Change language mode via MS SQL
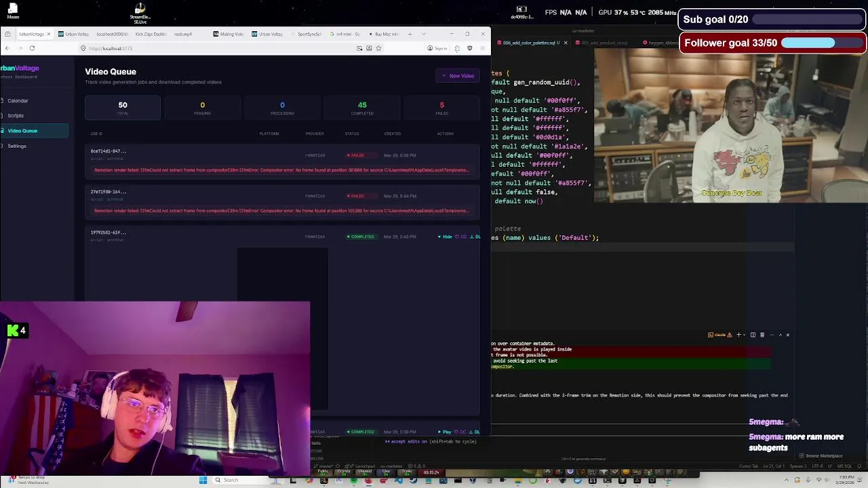Viewport: 868px width, 488px height. click(x=844, y=466)
